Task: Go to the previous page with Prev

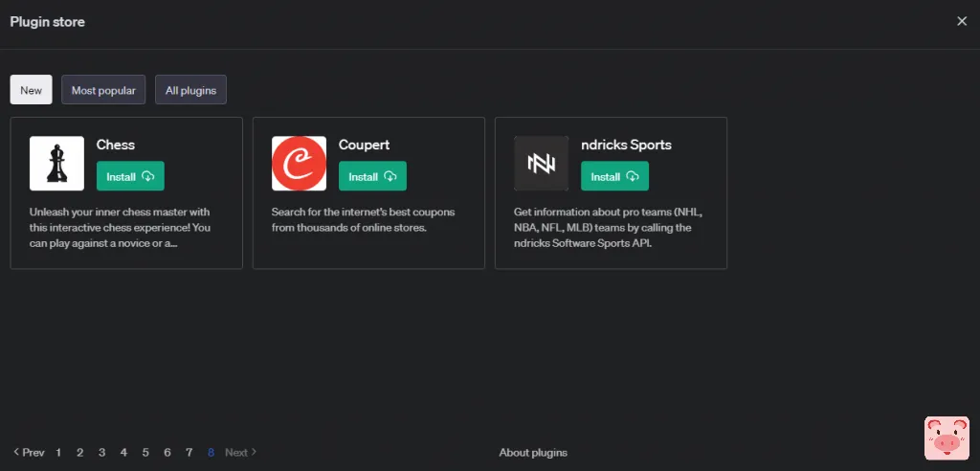Action: pos(29,453)
